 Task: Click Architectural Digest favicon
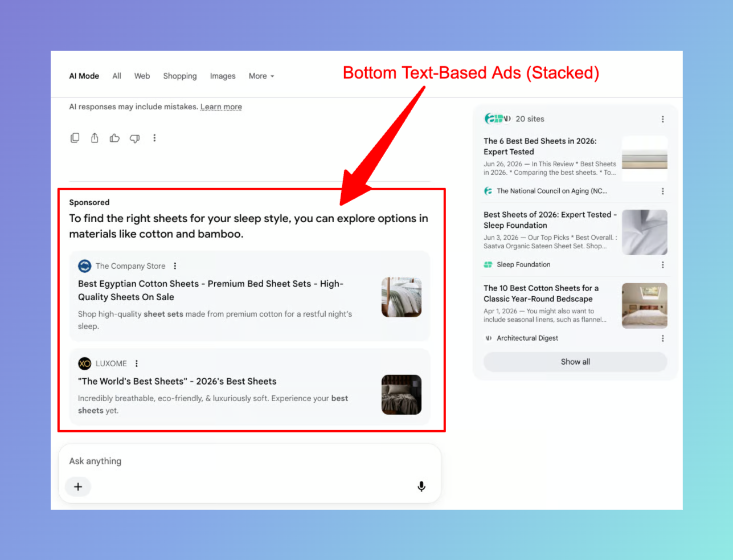point(488,338)
